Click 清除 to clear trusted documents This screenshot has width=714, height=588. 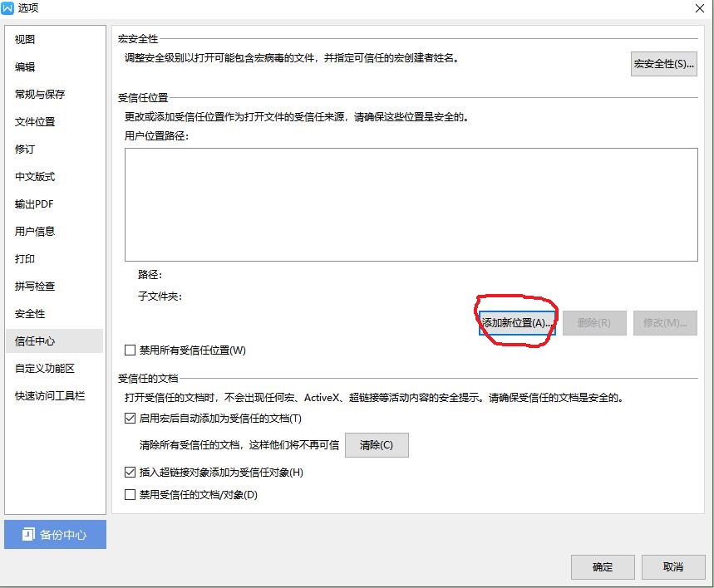click(377, 445)
